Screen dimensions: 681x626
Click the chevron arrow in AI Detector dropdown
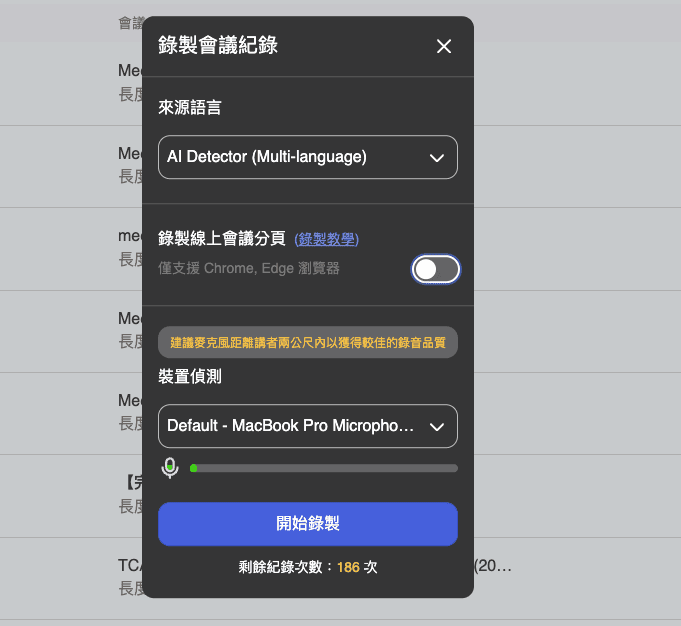[x=436, y=158]
